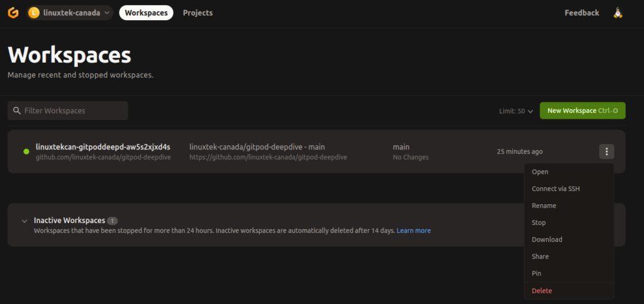Switch to the Workspaces tab
This screenshot has width=644, height=304.
146,13
